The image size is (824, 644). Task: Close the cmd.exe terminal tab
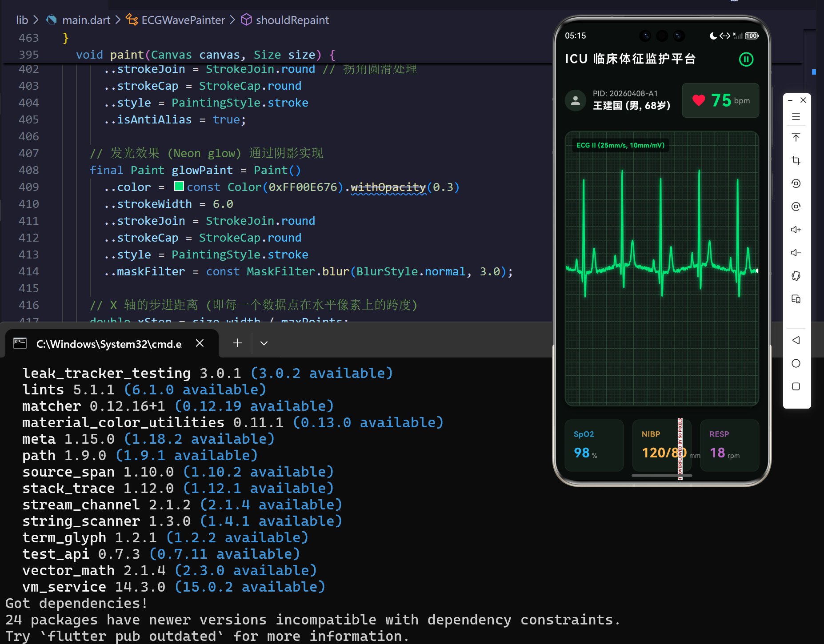200,343
